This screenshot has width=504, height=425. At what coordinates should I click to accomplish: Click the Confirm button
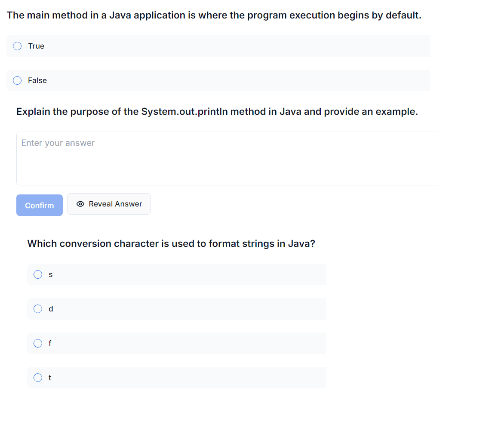[40, 205]
